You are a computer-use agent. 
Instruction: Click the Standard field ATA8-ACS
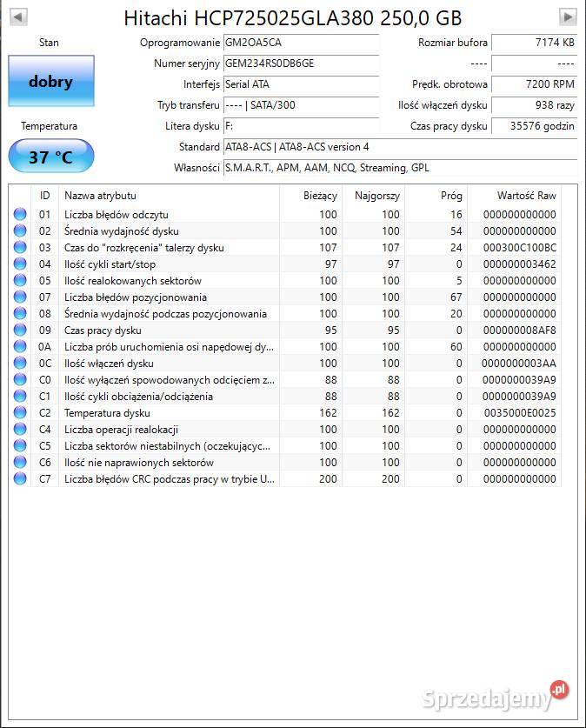point(401,147)
